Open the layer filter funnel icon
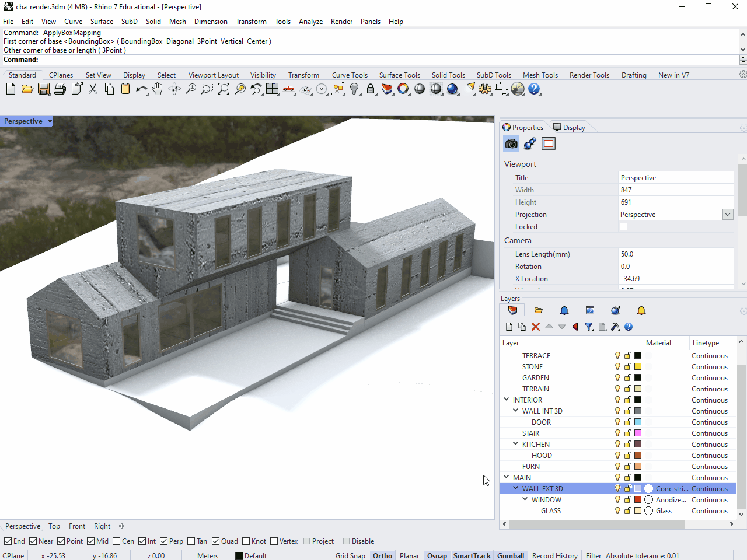The height and width of the screenshot is (560, 747). click(x=589, y=327)
